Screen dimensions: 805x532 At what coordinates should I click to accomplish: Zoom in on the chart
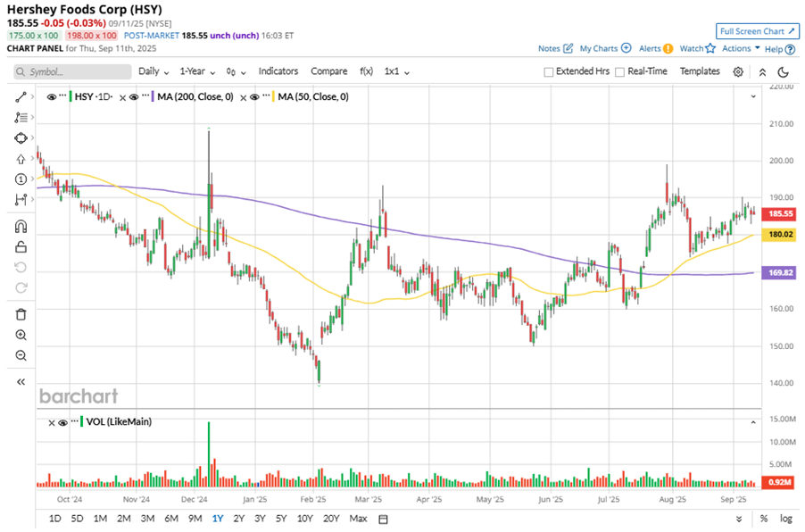[21, 336]
